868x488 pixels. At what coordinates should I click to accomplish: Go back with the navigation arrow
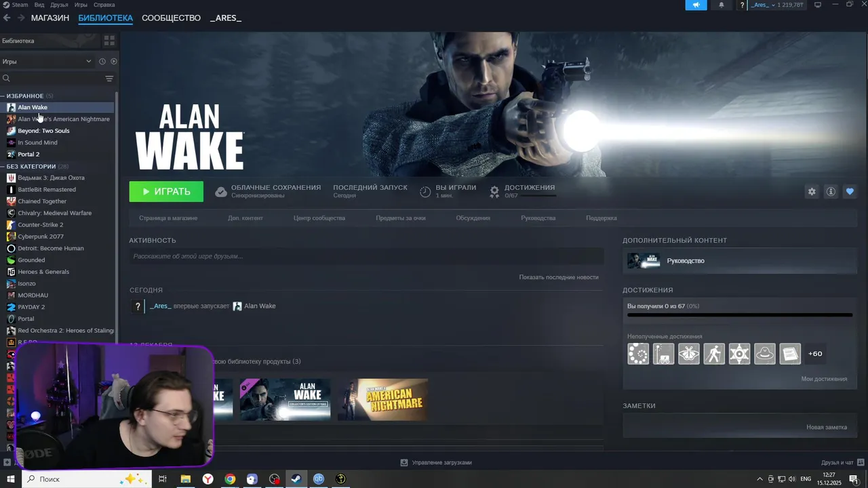pyautogui.click(x=7, y=18)
